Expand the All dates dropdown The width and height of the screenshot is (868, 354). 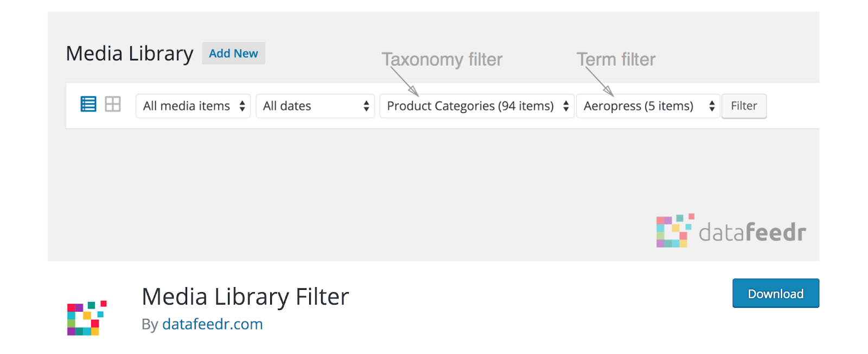point(315,106)
